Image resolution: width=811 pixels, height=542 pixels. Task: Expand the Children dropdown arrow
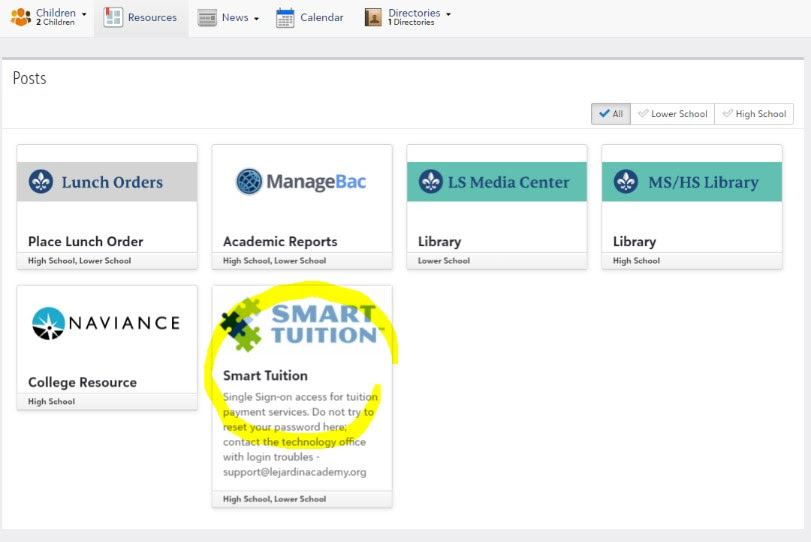[x=84, y=14]
